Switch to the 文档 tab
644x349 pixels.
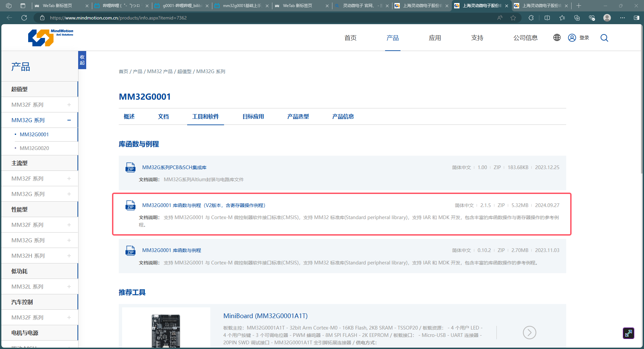(x=163, y=116)
